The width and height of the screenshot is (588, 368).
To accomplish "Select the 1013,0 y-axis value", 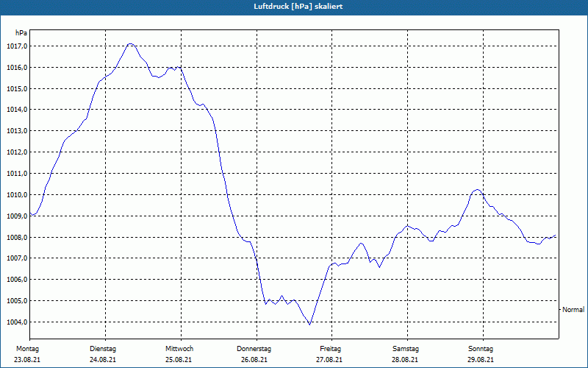I will coord(17,131).
